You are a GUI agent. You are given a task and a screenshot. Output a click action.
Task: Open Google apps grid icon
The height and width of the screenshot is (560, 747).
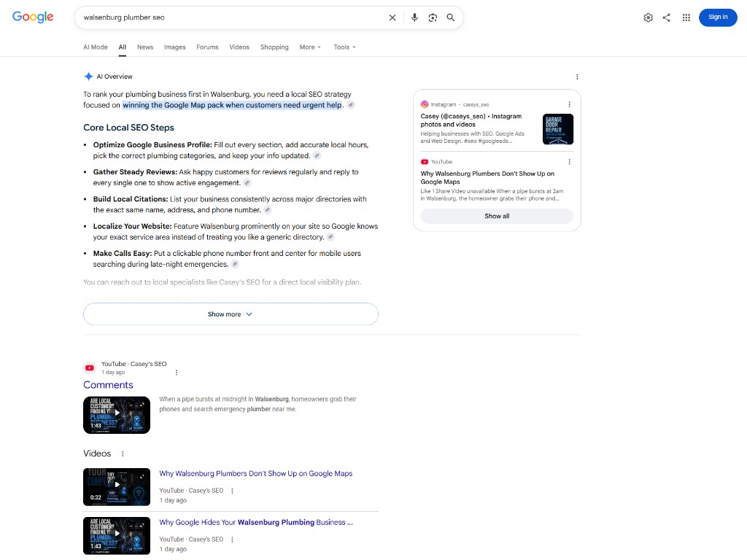tap(686, 17)
